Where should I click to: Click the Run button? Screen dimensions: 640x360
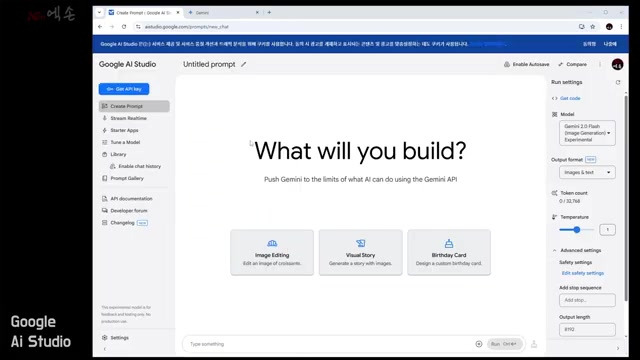pos(504,344)
